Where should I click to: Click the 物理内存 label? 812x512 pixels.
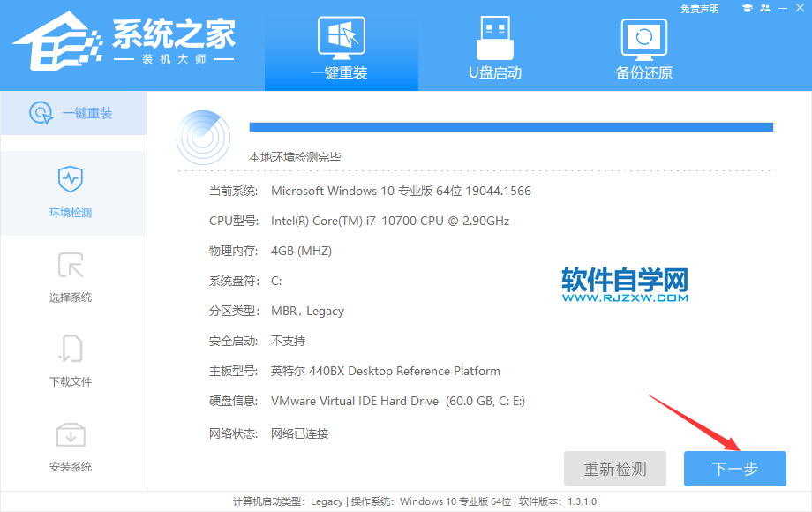click(233, 251)
